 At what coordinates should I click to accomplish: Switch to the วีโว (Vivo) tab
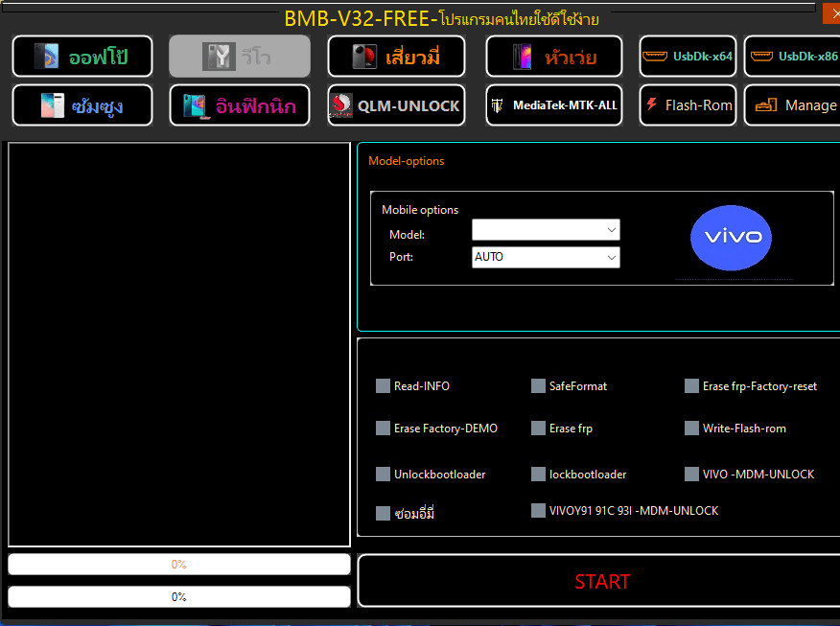(239, 57)
